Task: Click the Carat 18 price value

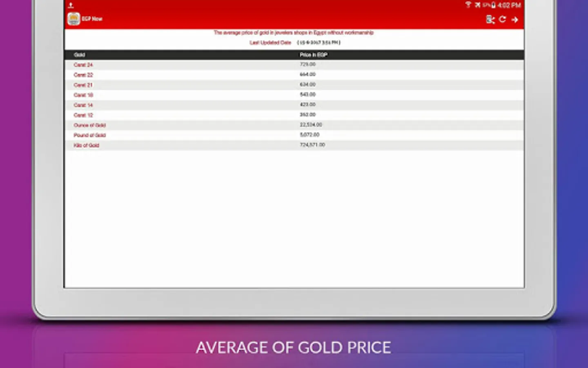Action: point(308,94)
